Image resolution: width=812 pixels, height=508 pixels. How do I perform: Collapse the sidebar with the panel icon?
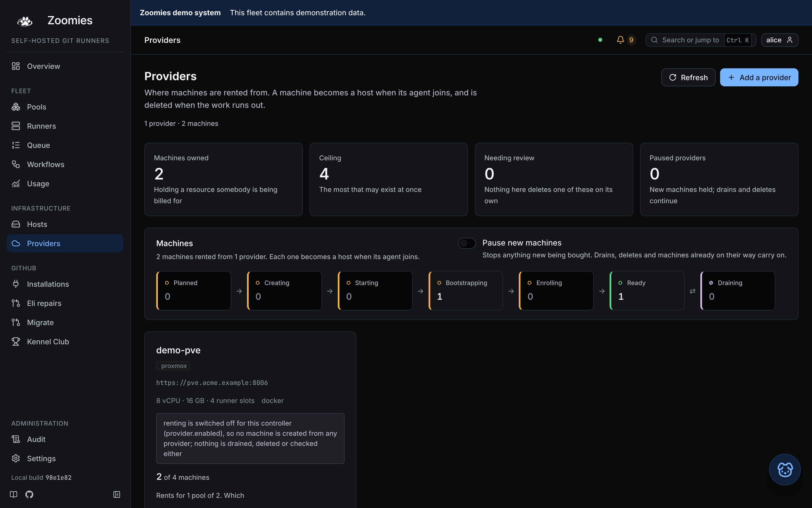click(117, 494)
